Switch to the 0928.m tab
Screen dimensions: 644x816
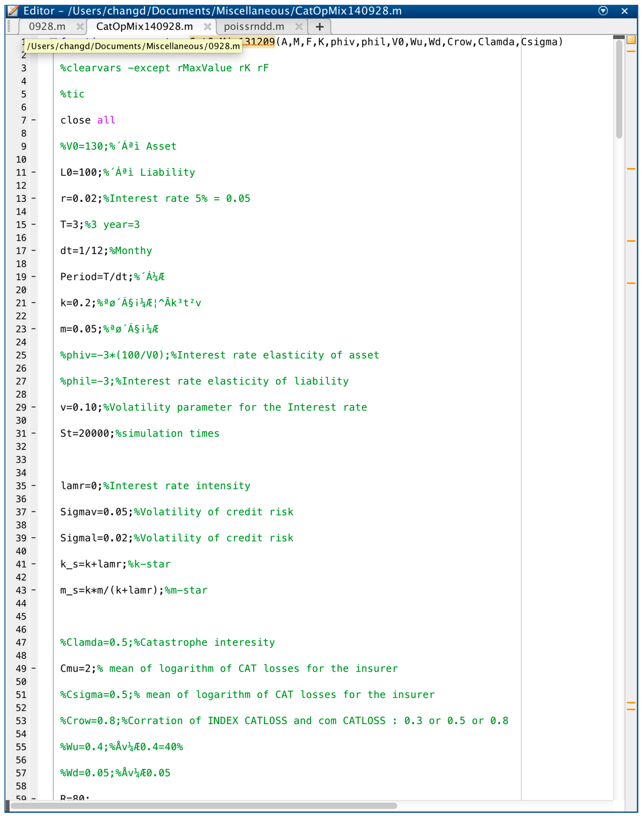(x=47, y=26)
